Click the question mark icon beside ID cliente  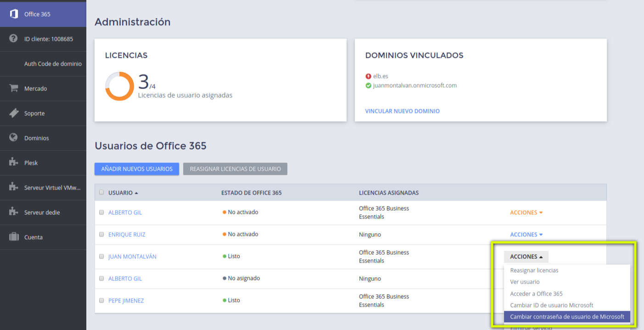pos(14,39)
